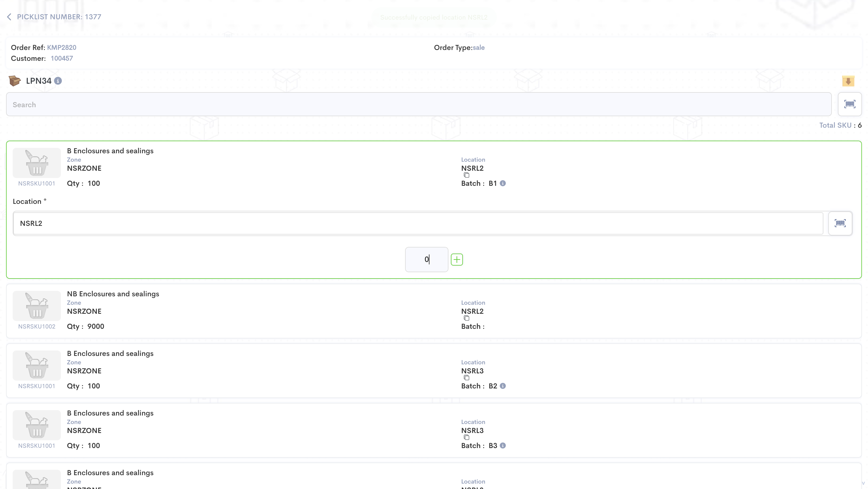Select B Enclosures item with batch B3
Image resolution: width=868 pixels, height=489 pixels.
click(x=434, y=430)
